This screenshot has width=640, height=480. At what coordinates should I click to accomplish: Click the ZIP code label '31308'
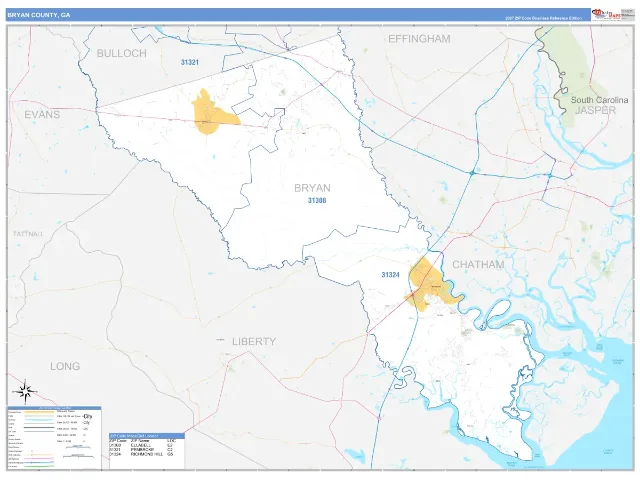[x=317, y=200]
